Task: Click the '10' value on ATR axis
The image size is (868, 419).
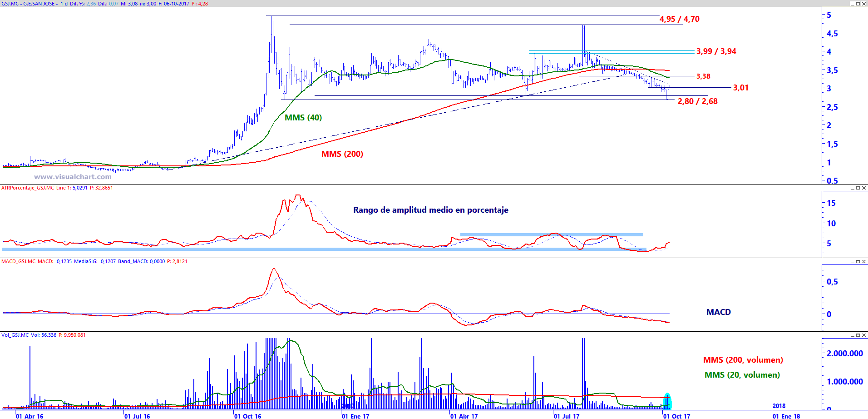Action: tap(831, 223)
